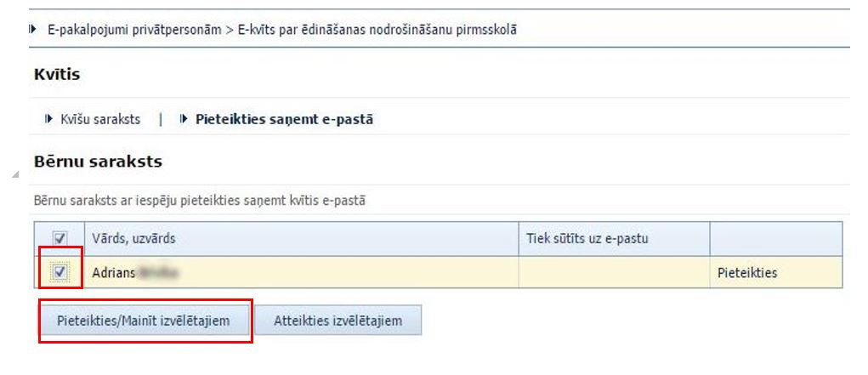Image resolution: width=868 pixels, height=375 pixels.
Task: Select the Adrians name cell in table
Action: [301, 272]
